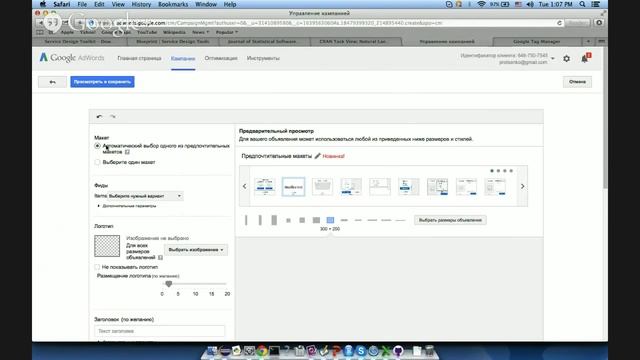
Task: Click the help icon after размеров объявлений
Action: click(160, 258)
